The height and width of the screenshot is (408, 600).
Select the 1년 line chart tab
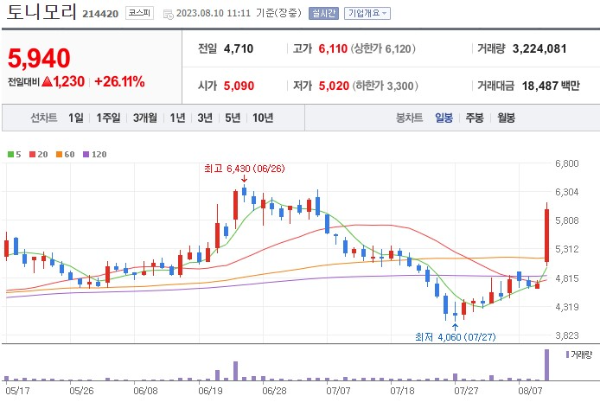click(178, 118)
